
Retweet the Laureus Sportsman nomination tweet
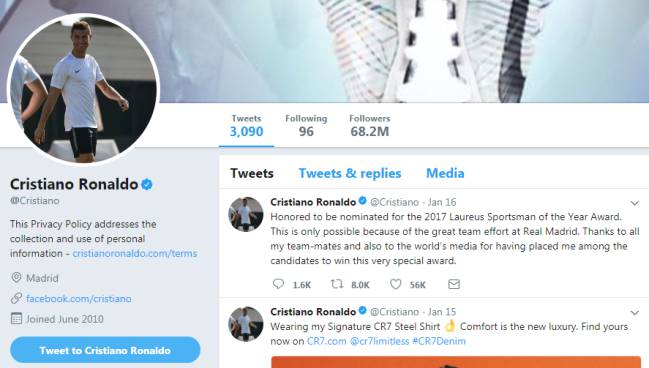[337, 284]
